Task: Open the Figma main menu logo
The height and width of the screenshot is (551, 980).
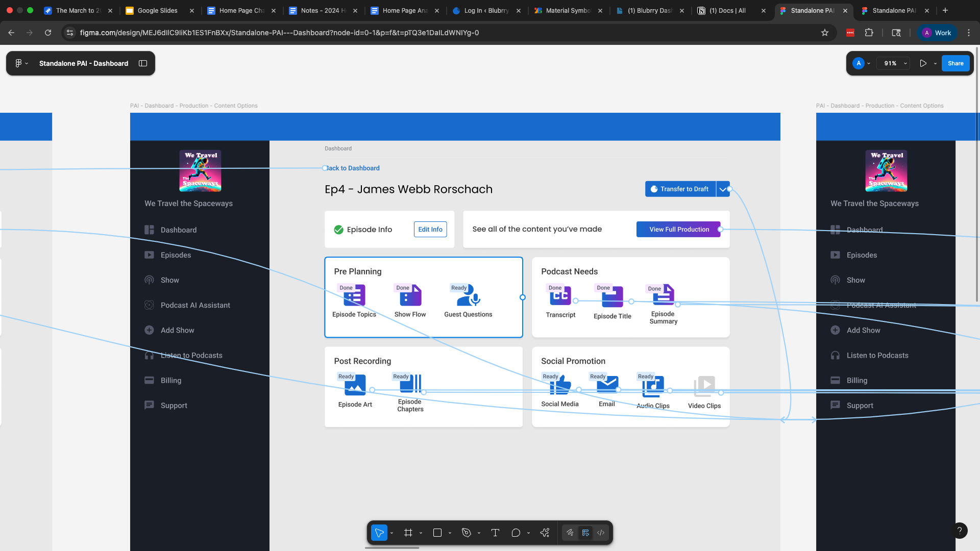Action: (x=18, y=63)
